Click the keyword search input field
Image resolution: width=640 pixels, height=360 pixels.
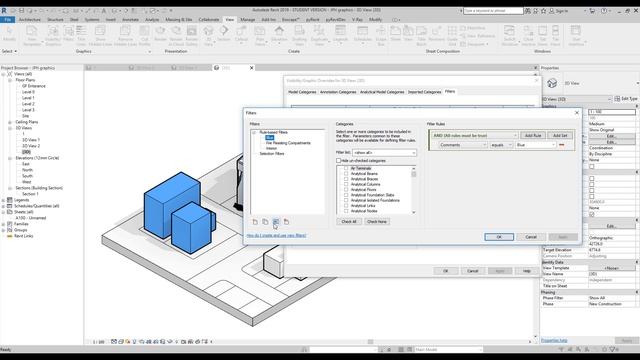tap(493, 11)
